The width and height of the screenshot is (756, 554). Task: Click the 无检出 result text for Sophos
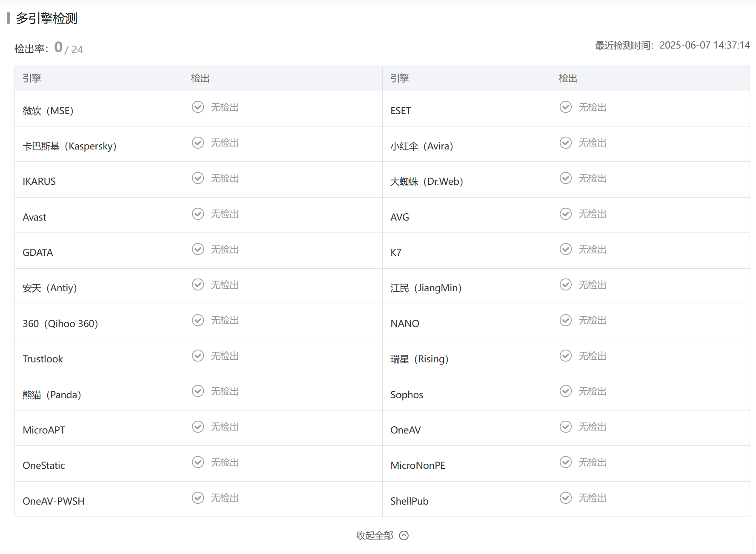click(x=593, y=391)
